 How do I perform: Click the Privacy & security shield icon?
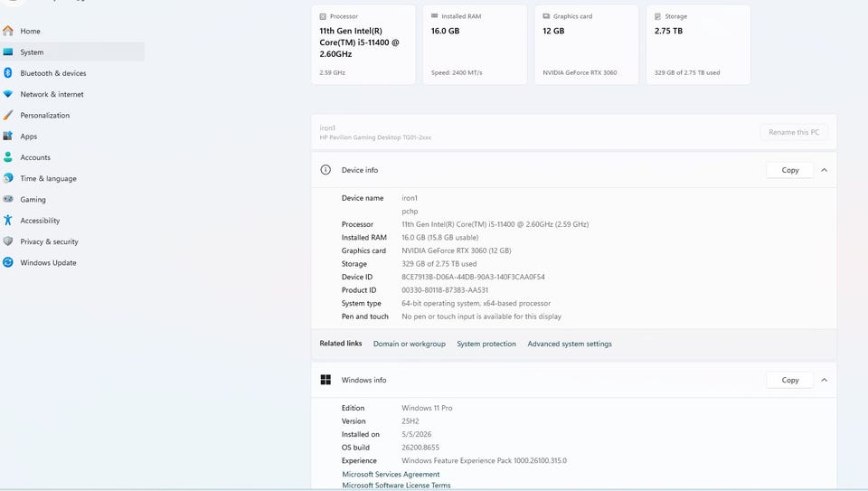click(x=8, y=241)
